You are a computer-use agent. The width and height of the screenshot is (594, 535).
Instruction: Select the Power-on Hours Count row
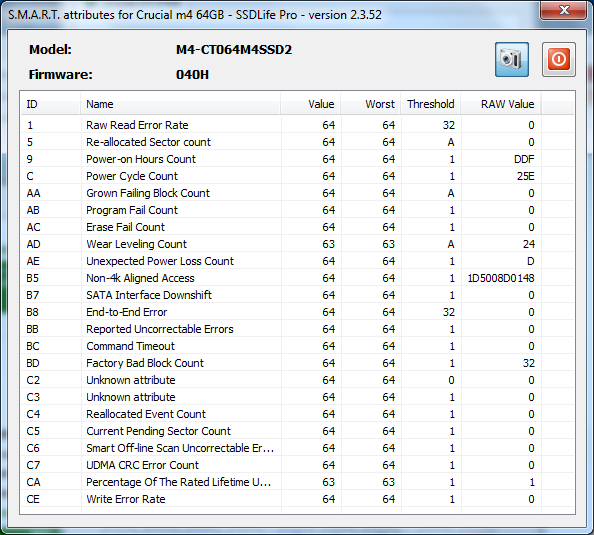(281, 159)
